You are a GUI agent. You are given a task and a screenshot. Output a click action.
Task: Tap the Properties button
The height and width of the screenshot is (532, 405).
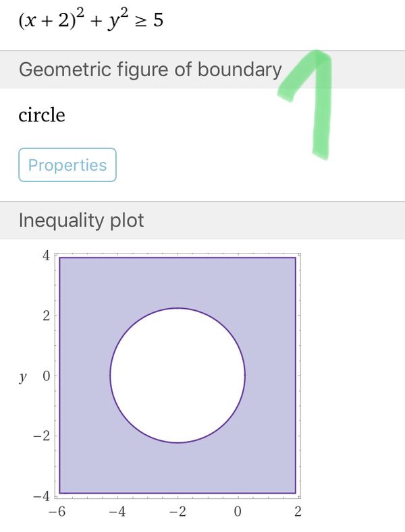click(x=67, y=165)
